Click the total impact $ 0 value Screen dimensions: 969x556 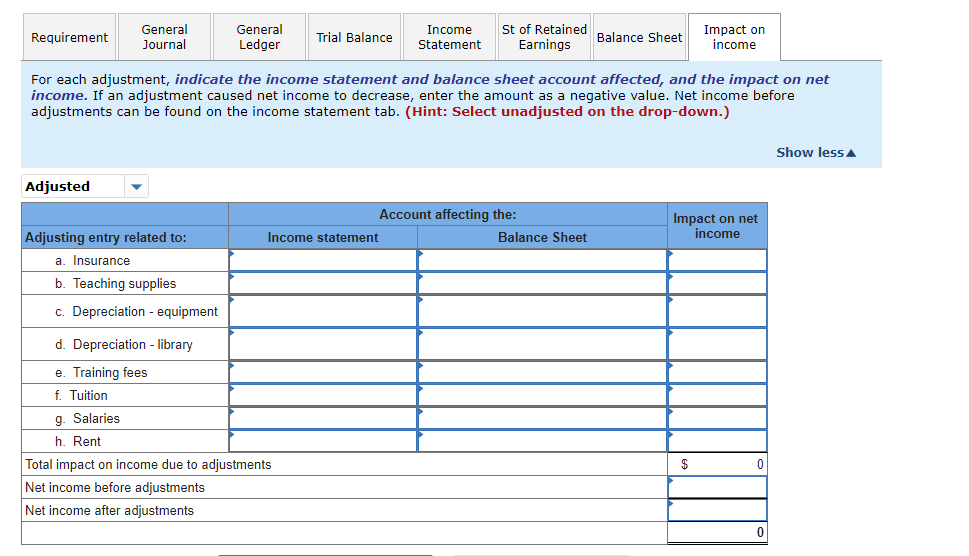coord(717,464)
